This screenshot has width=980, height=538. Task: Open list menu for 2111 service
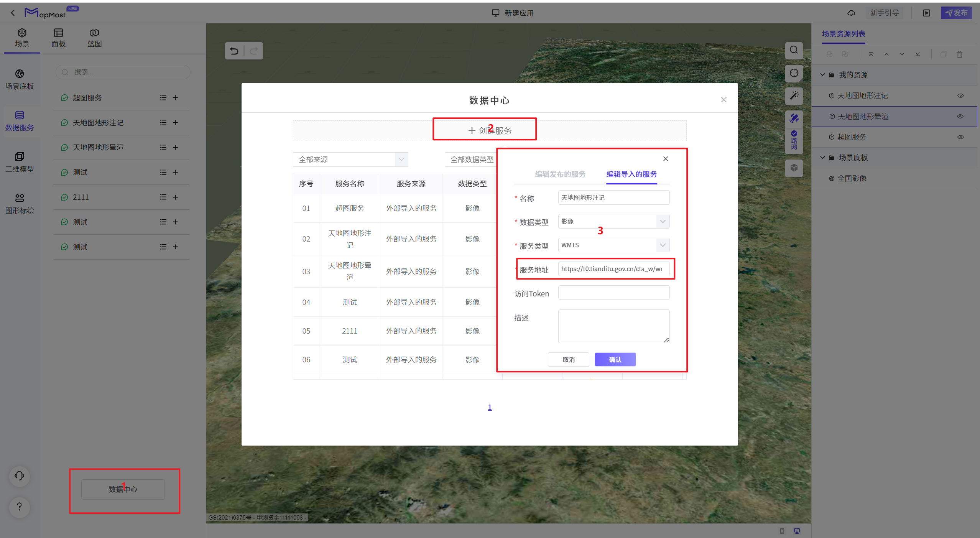click(x=163, y=197)
